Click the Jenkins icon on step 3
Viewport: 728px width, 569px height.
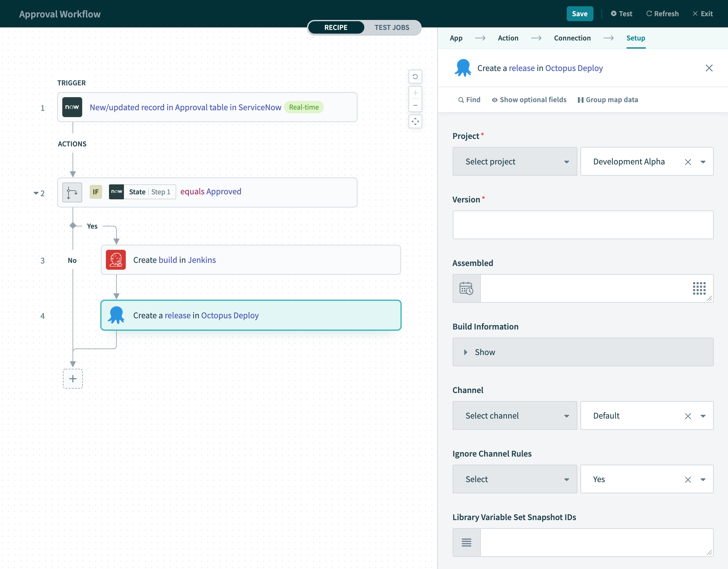pos(116,260)
